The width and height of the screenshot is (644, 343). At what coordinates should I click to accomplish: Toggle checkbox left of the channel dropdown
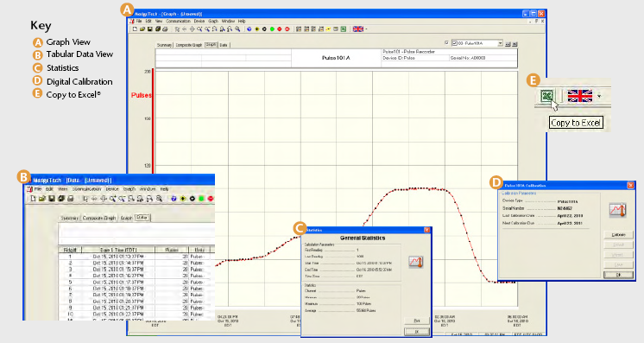(446, 43)
